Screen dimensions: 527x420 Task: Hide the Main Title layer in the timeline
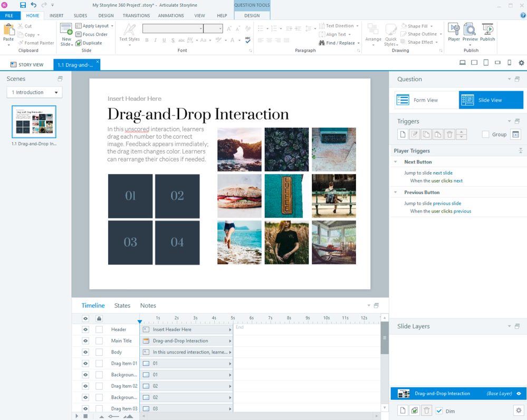click(85, 341)
